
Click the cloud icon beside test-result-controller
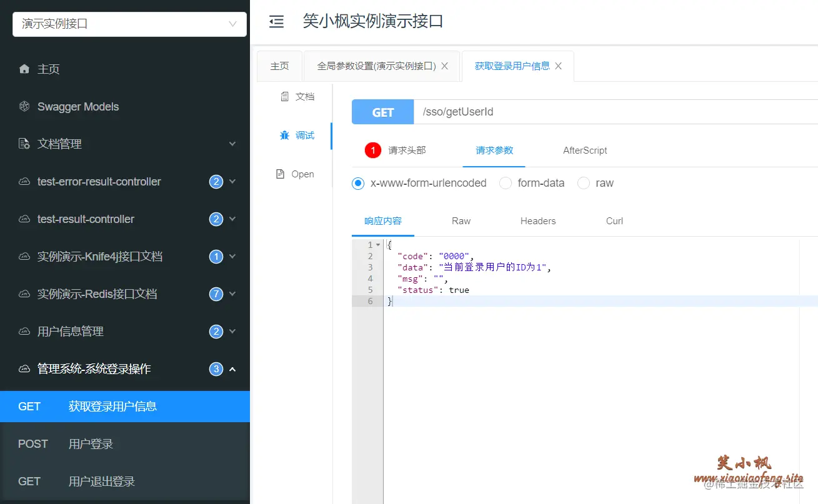tap(24, 219)
